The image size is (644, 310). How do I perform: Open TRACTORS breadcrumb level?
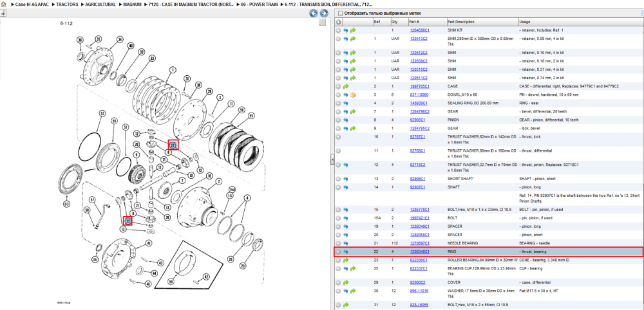68,4
